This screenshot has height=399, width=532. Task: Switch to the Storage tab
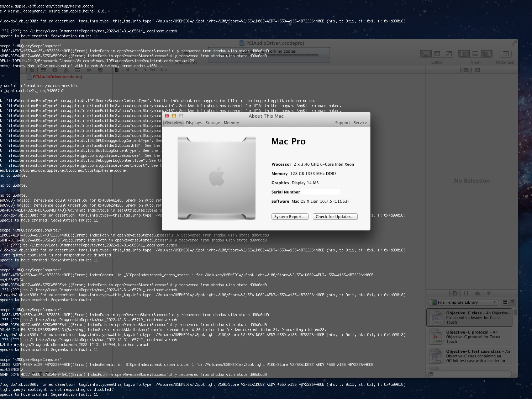pyautogui.click(x=213, y=123)
